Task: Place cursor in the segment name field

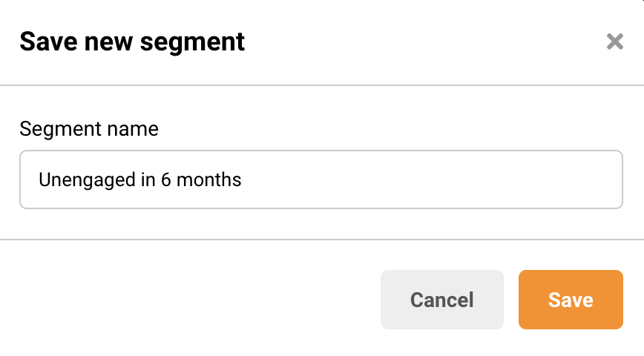Action: click(321, 179)
